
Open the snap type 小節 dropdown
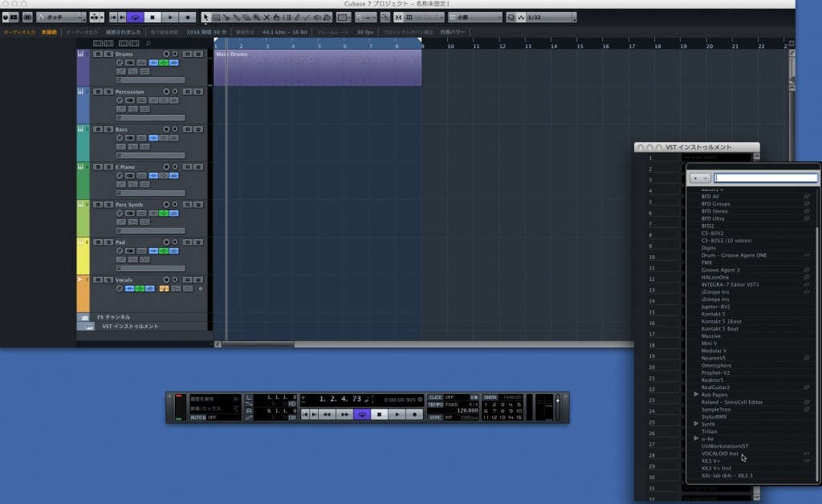474,18
